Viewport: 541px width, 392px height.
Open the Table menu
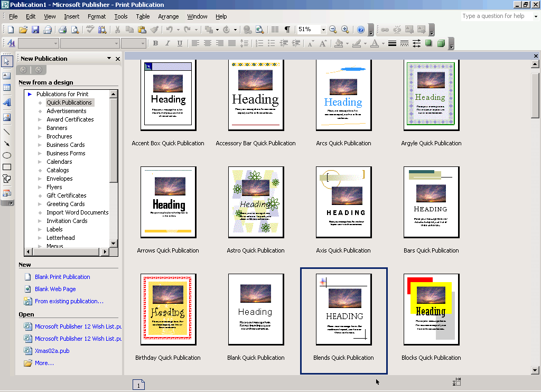pos(143,16)
